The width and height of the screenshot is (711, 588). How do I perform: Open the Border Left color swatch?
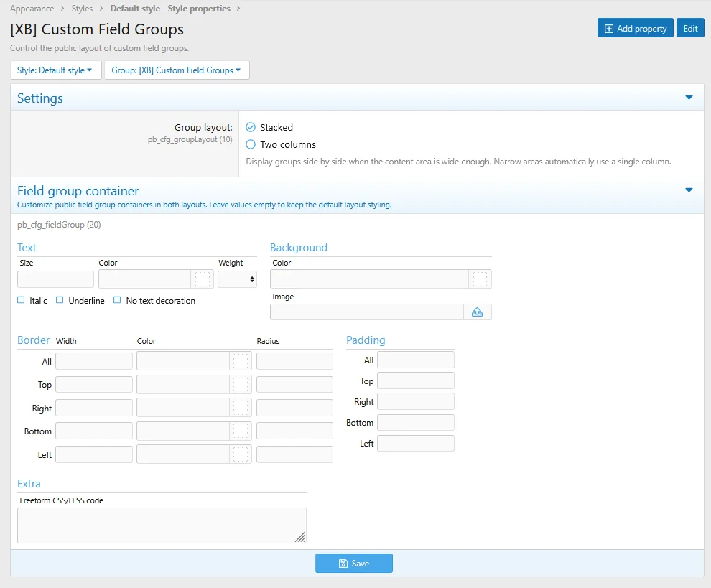(241, 454)
